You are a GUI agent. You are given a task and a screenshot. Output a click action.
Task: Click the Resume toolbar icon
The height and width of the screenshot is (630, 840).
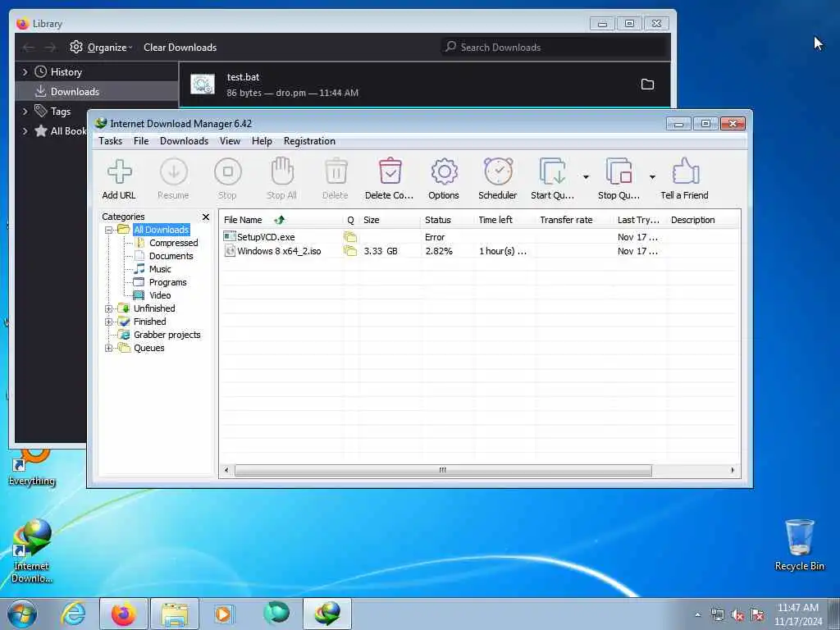click(174, 172)
